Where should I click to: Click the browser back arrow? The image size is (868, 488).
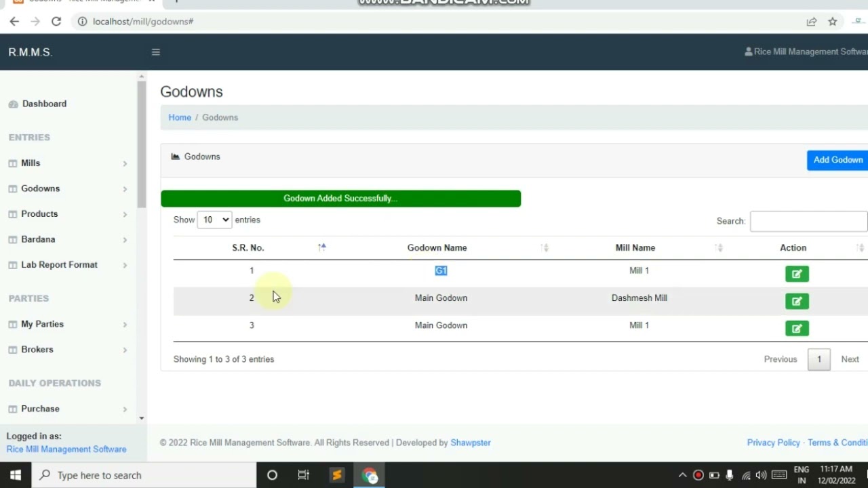tap(14, 22)
